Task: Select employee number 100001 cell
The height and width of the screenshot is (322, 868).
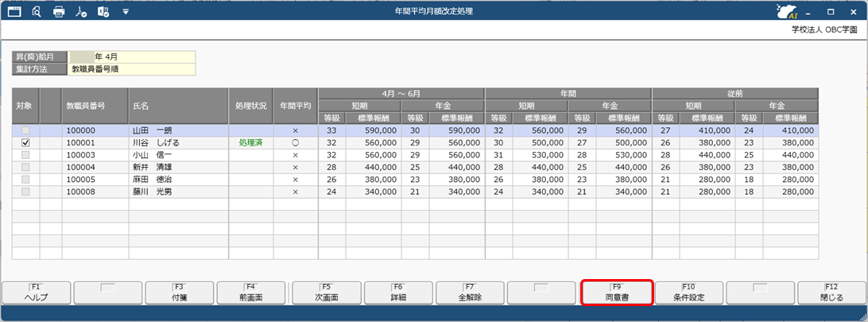Action: tap(95, 143)
